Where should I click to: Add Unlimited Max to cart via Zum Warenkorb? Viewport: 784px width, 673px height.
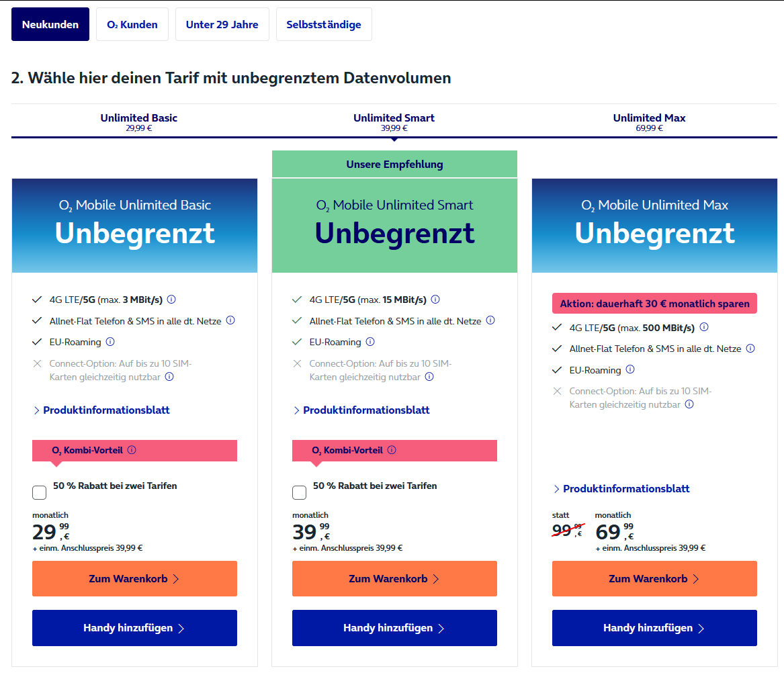pyautogui.click(x=654, y=579)
